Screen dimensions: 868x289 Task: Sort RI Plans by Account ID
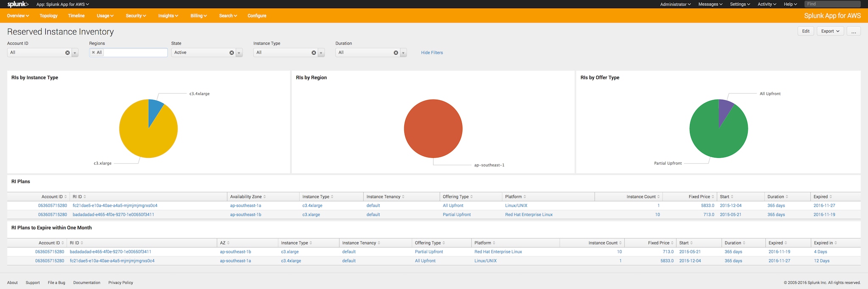[54, 197]
